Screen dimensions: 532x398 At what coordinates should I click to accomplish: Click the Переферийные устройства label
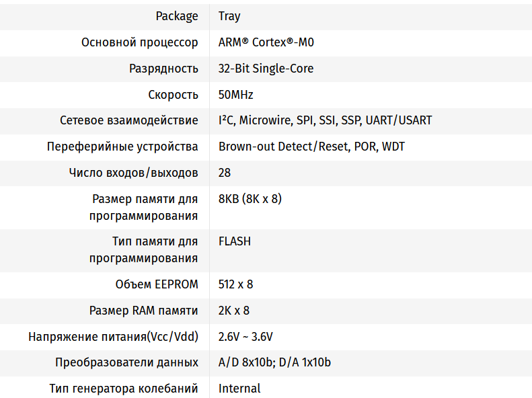coord(122,147)
